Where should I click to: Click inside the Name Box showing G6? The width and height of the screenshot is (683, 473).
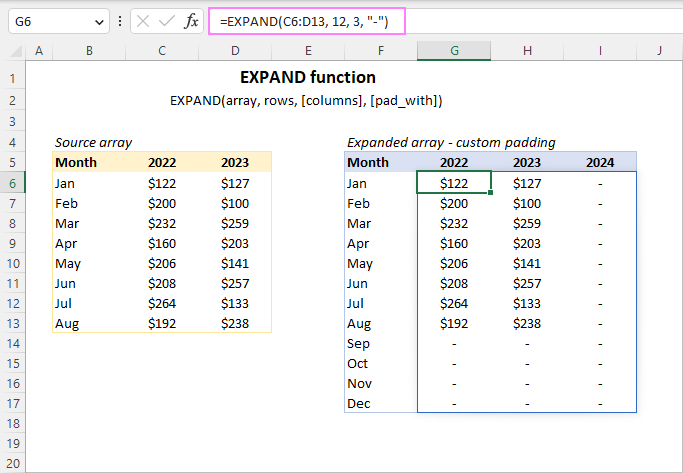point(48,21)
